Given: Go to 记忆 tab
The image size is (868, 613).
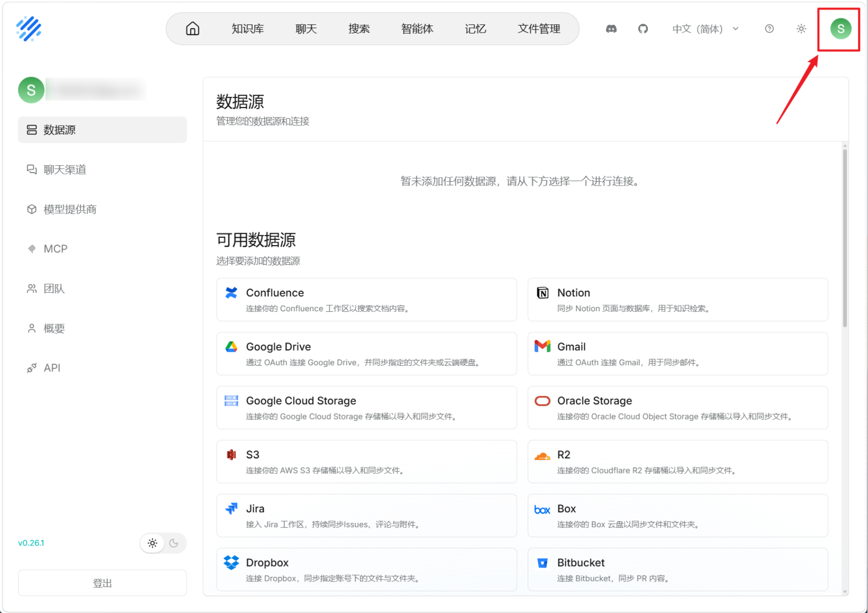Looking at the screenshot, I should [475, 29].
